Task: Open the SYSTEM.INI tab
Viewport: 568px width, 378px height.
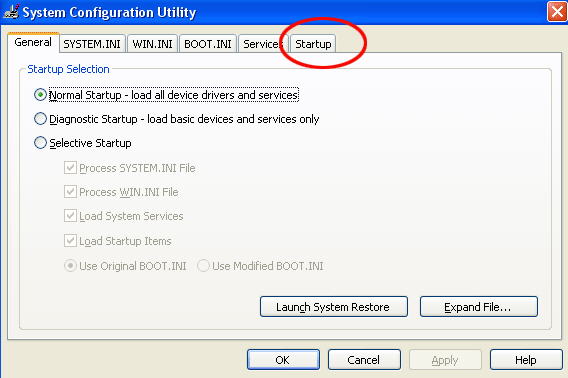Action: coord(92,44)
